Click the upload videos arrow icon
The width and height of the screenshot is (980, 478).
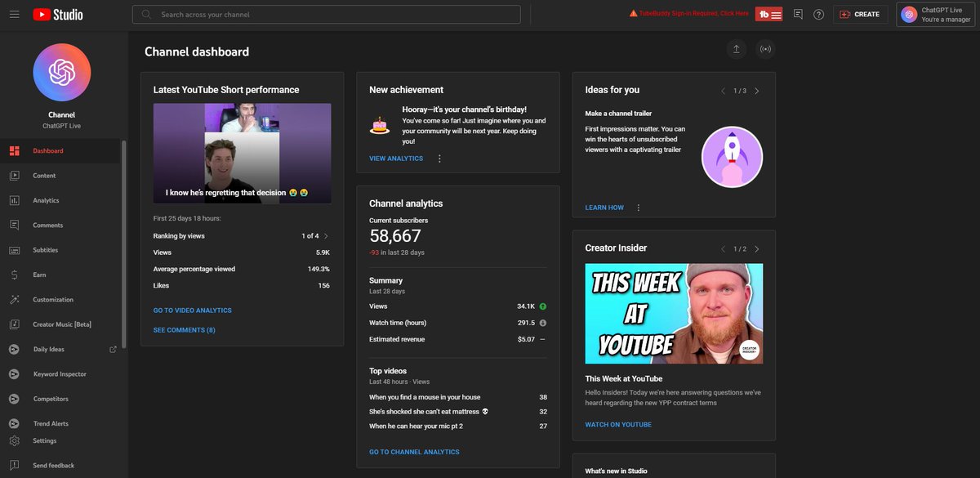point(736,49)
